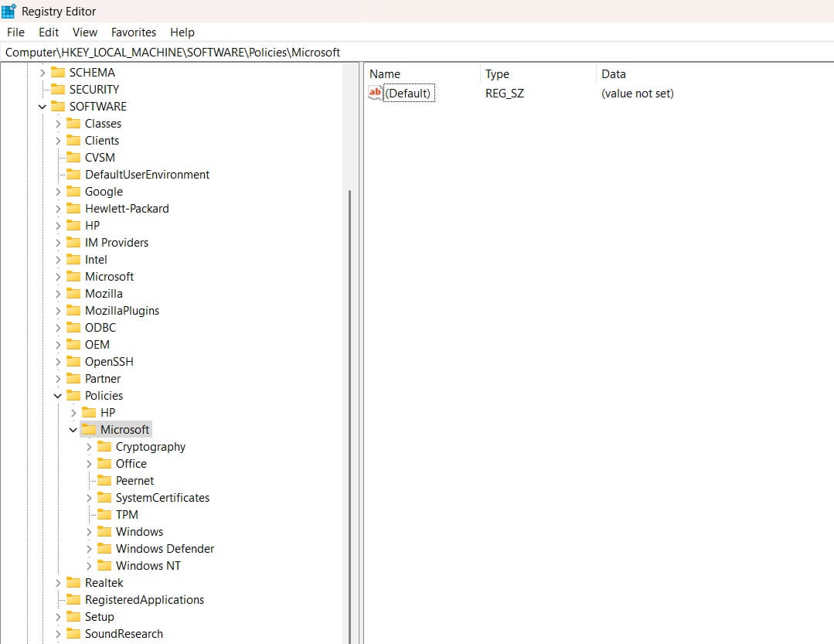The height and width of the screenshot is (644, 834).
Task: Select the Hewlett-Packard tree item
Action: [x=128, y=208]
